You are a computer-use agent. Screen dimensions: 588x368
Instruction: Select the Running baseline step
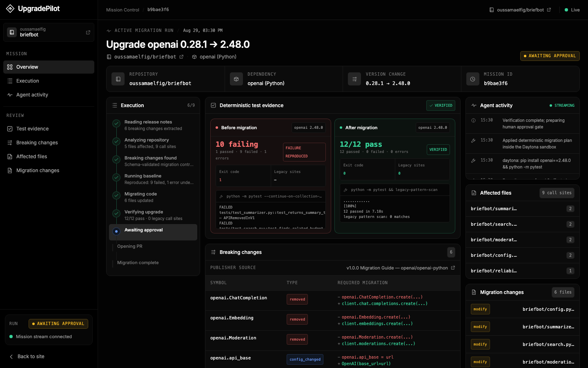(x=153, y=179)
